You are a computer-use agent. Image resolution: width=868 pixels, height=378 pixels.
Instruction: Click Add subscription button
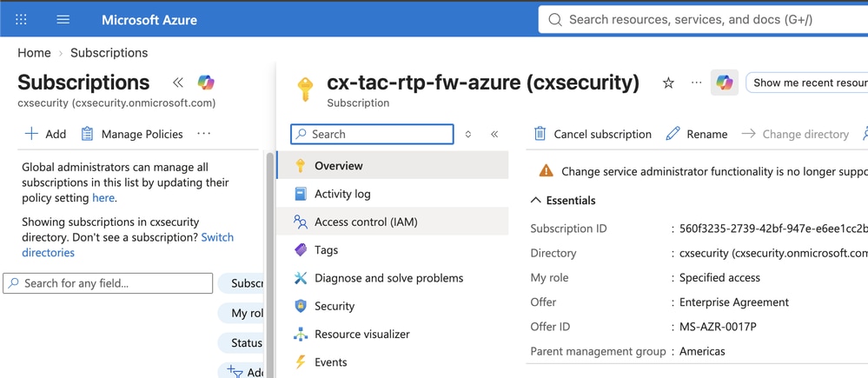pos(45,134)
